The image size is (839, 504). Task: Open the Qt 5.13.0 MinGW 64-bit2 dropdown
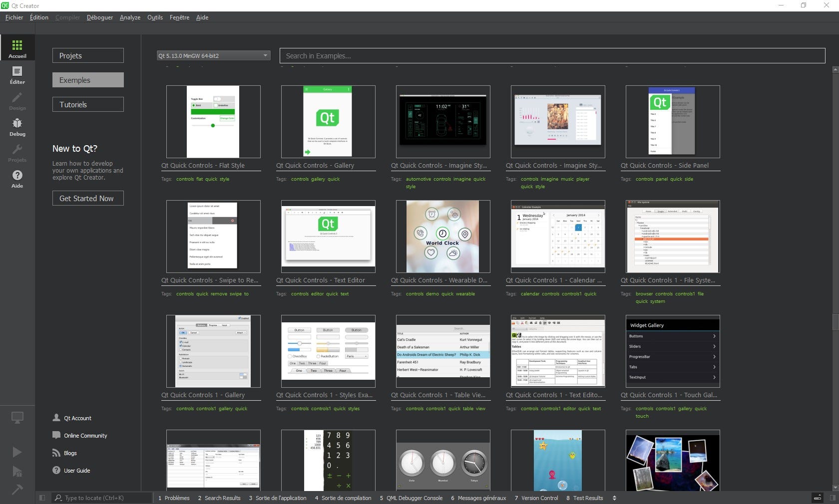pos(213,55)
